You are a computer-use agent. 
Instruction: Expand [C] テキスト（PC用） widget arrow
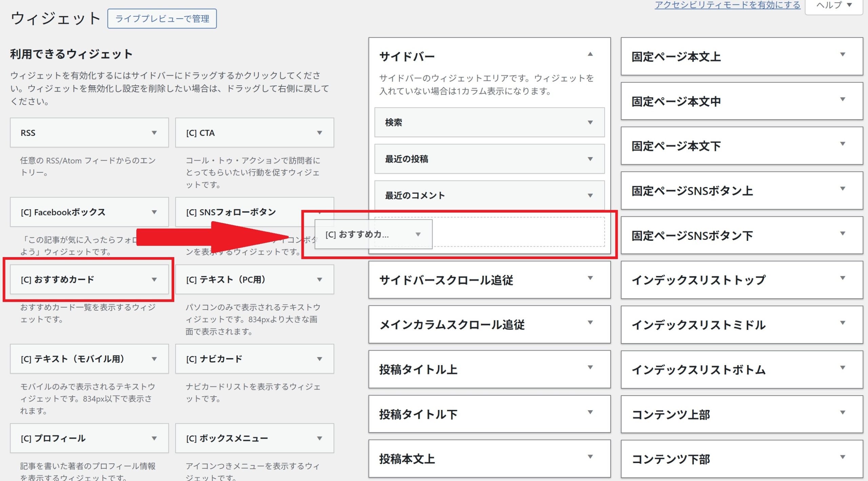coord(319,279)
